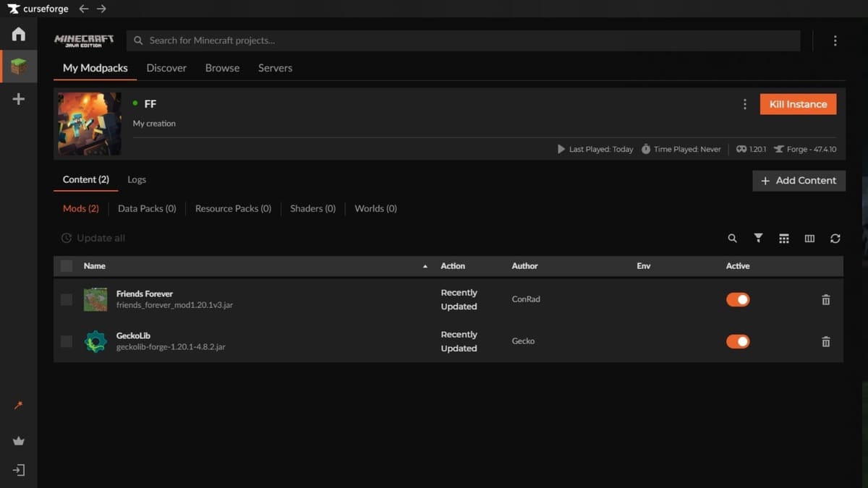Open the Logs tab

(x=137, y=179)
